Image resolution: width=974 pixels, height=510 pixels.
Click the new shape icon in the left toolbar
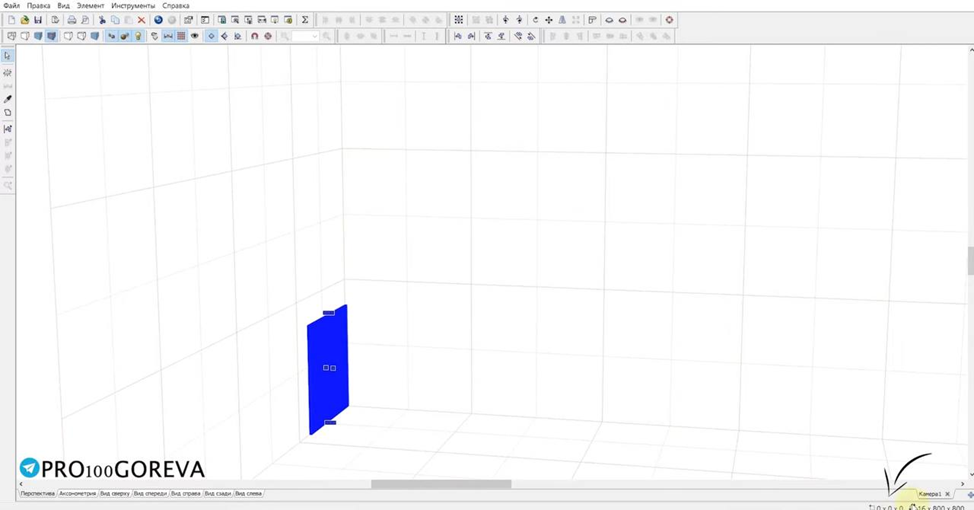7,113
